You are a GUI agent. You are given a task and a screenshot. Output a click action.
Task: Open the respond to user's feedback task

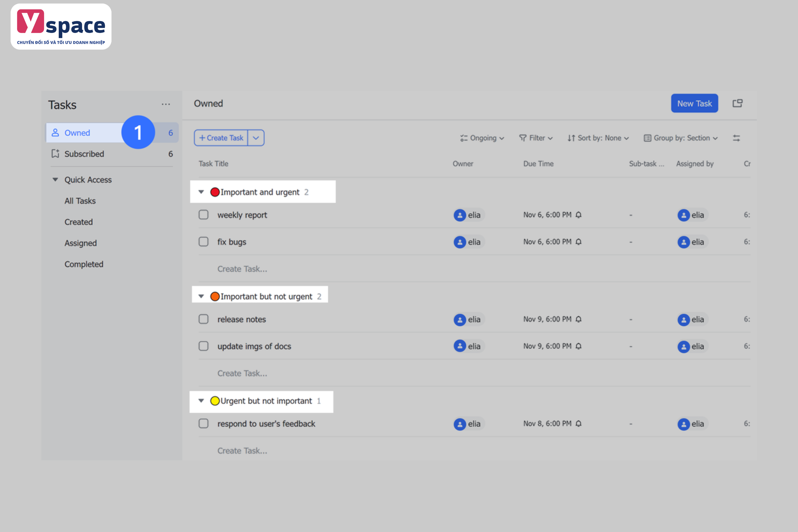(266, 424)
